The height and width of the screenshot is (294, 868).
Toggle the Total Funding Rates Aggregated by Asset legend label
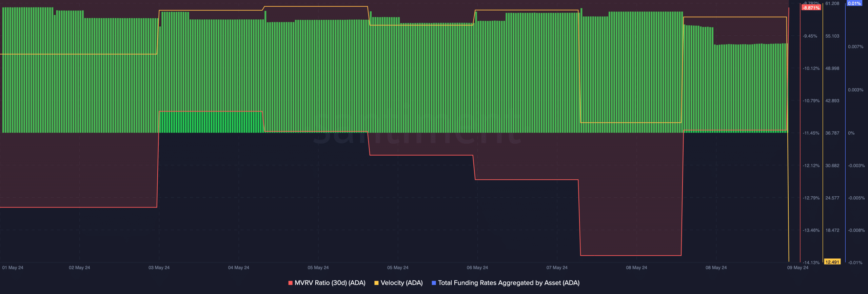(509, 283)
